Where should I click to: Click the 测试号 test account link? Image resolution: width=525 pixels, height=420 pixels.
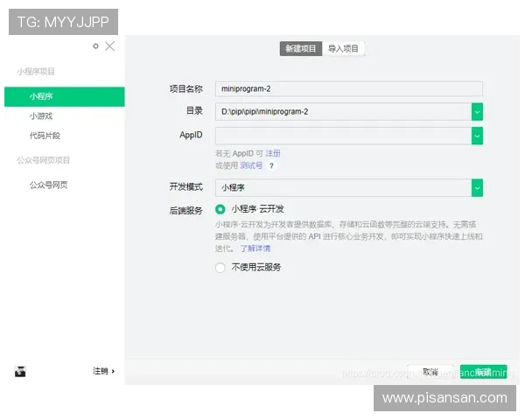coord(251,165)
